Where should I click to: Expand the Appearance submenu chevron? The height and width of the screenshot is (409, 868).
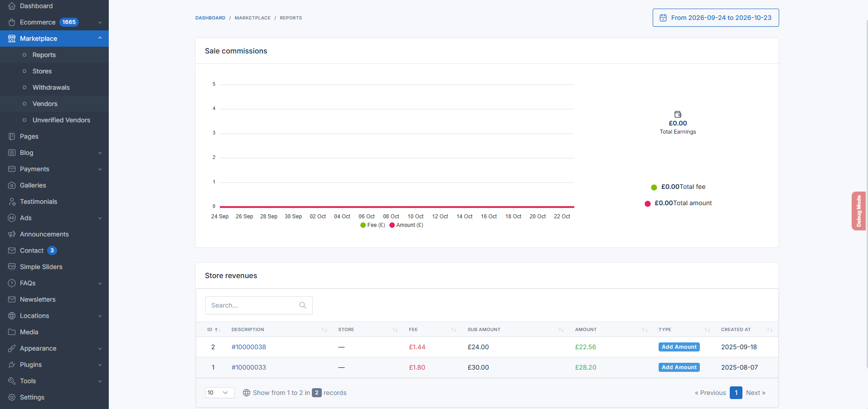(x=100, y=349)
